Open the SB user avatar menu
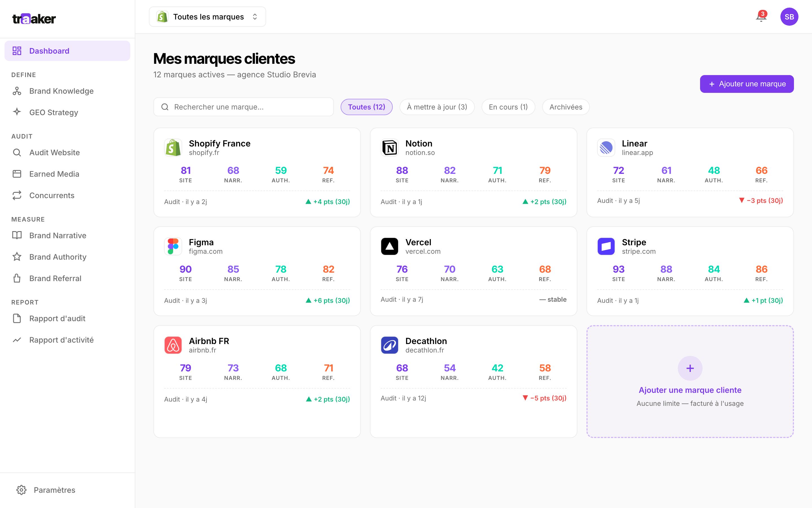This screenshot has height=508, width=812. click(789, 17)
